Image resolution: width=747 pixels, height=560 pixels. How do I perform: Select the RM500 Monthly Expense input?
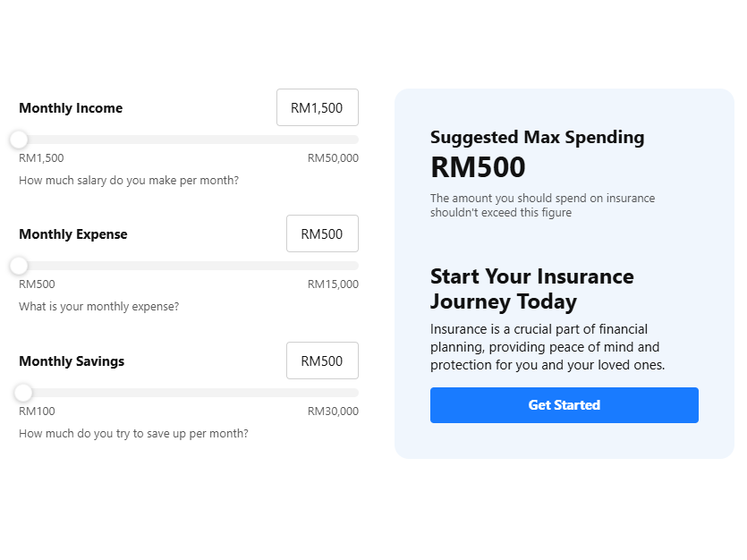pyautogui.click(x=322, y=233)
